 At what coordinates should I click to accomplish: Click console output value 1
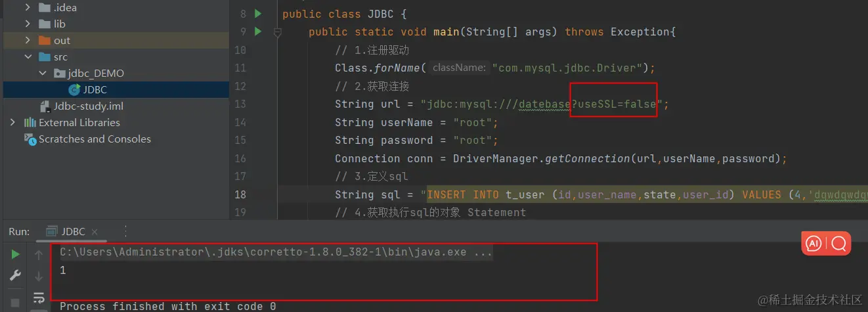[x=63, y=270]
